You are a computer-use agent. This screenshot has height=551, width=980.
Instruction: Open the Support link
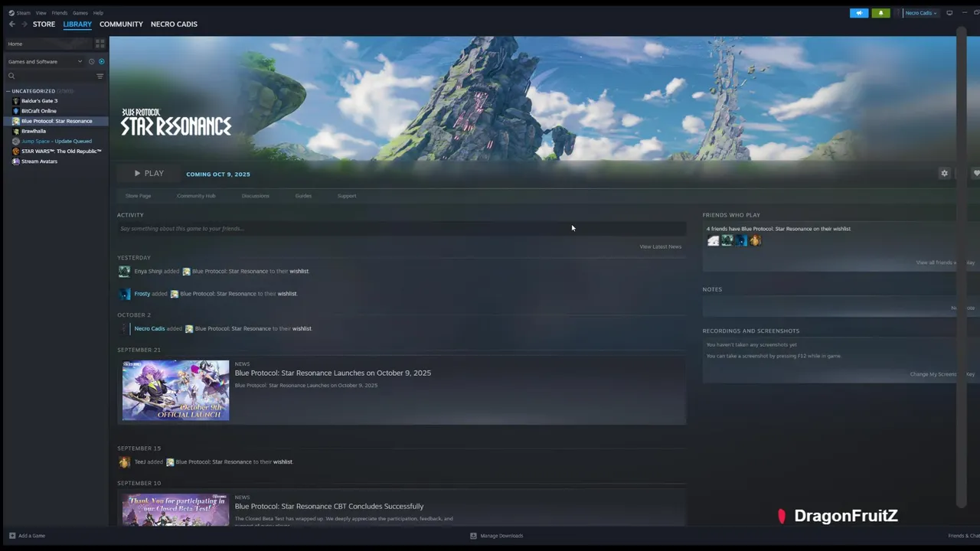click(347, 196)
